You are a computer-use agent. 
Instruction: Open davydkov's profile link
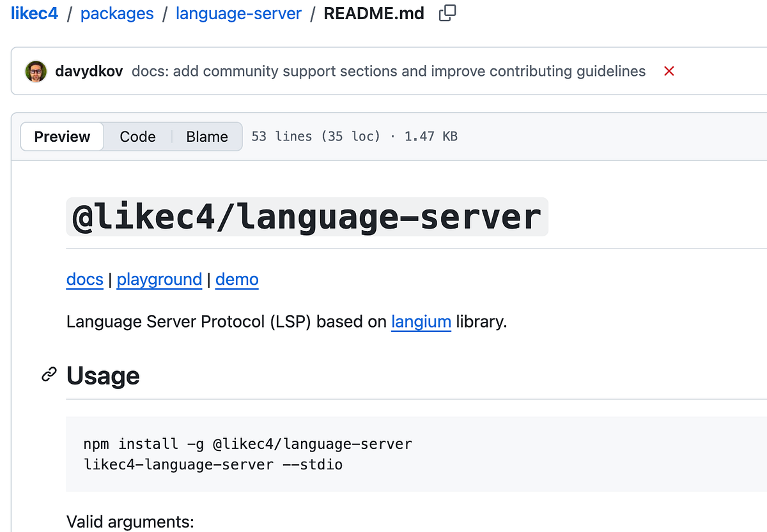89,72
